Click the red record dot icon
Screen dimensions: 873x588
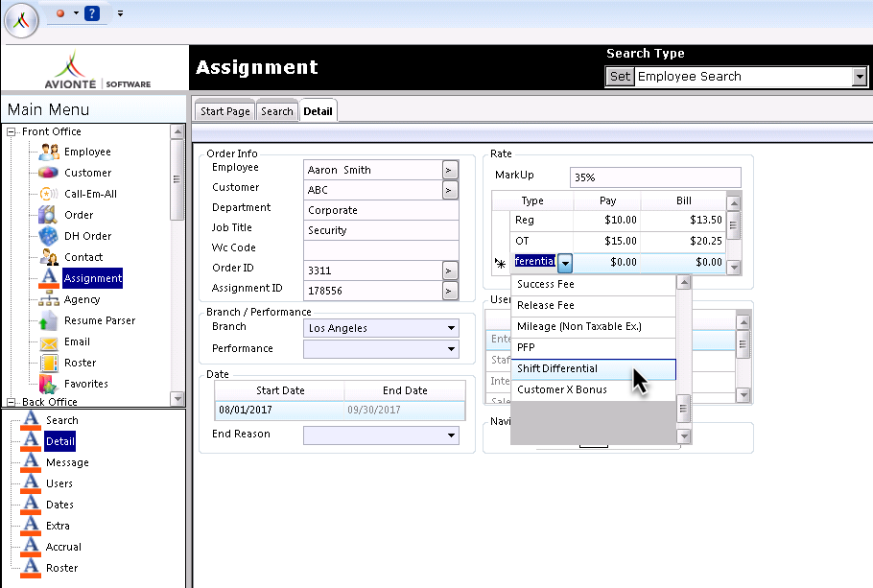pyautogui.click(x=60, y=12)
